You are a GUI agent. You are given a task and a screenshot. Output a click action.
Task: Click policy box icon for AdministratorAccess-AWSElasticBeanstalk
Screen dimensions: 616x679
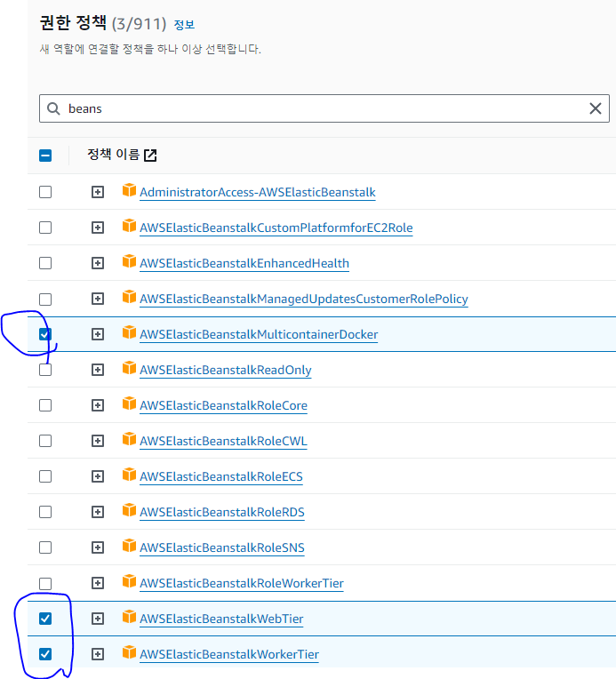click(x=129, y=189)
